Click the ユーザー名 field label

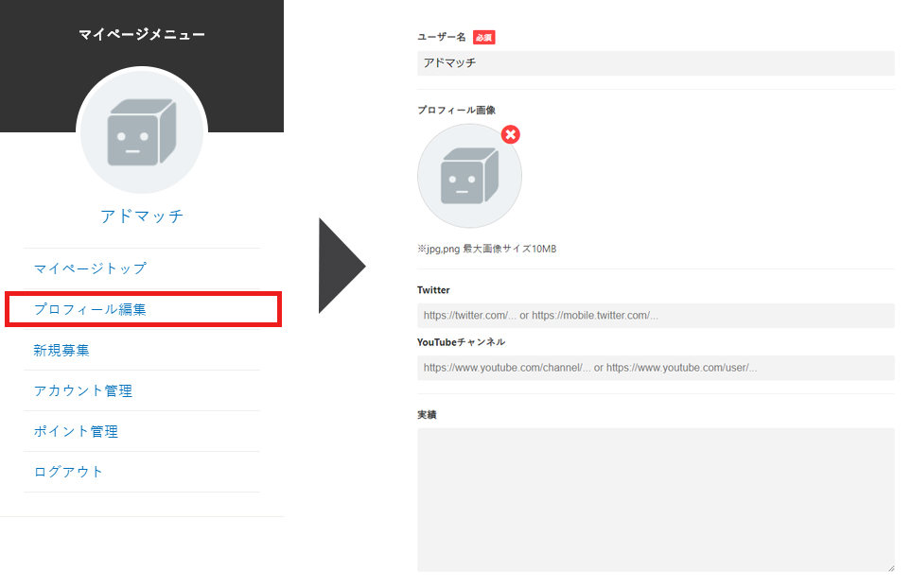coord(442,37)
